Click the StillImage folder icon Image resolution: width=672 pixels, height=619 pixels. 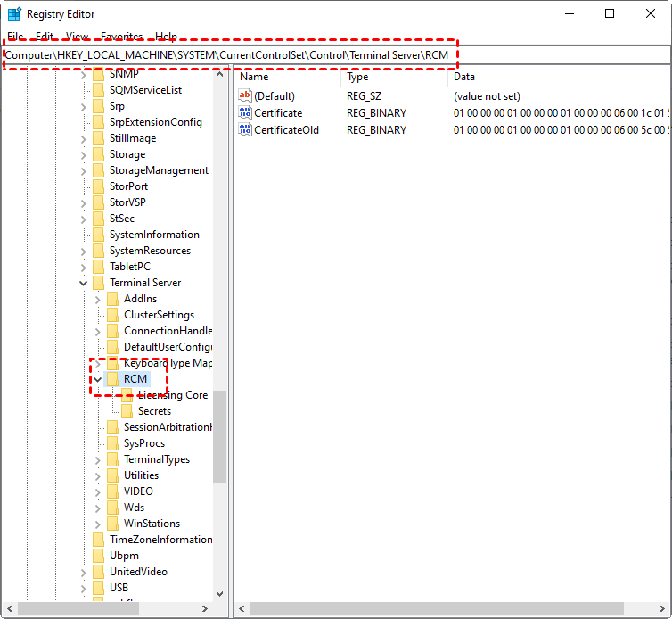point(99,138)
